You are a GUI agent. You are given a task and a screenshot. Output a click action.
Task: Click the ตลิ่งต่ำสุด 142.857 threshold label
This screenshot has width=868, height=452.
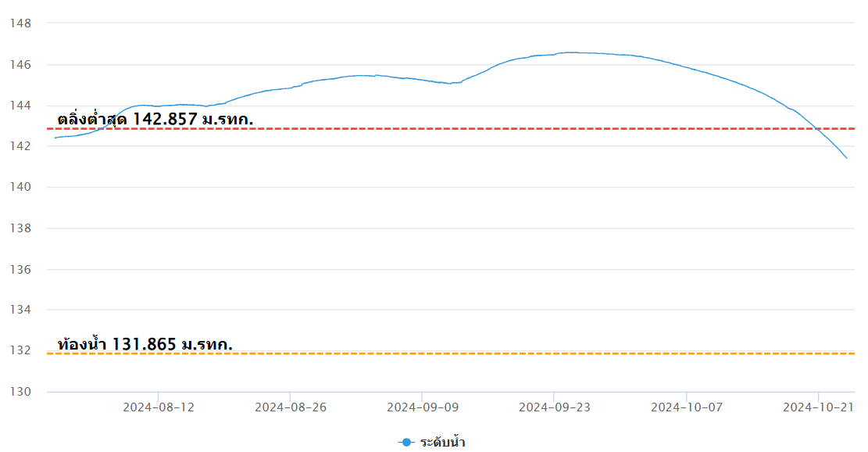pyautogui.click(x=155, y=119)
